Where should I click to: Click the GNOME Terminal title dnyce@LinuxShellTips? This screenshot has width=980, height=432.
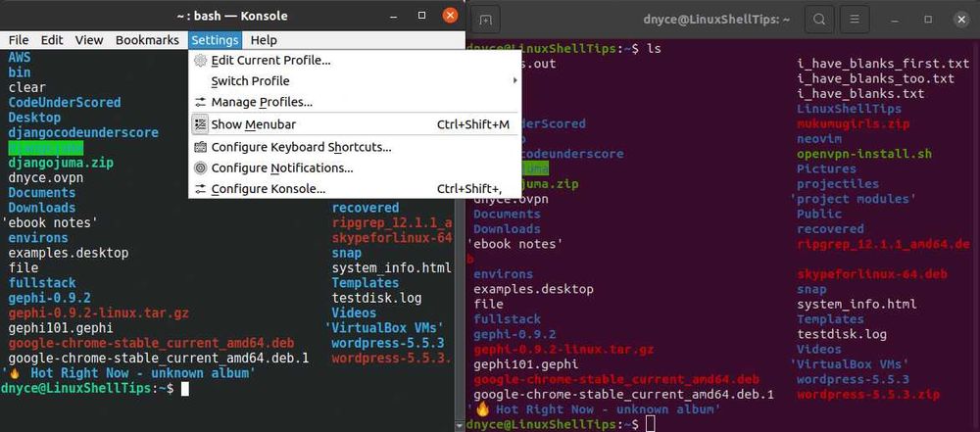717,20
